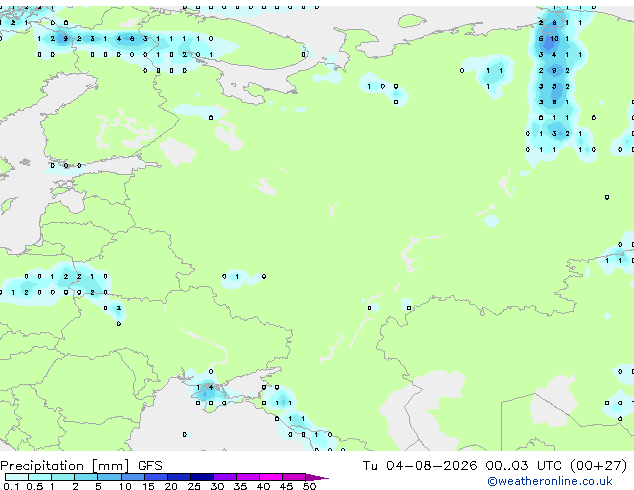
Task: Click the 10–15 mm legend color swatch
Action: tap(132, 477)
